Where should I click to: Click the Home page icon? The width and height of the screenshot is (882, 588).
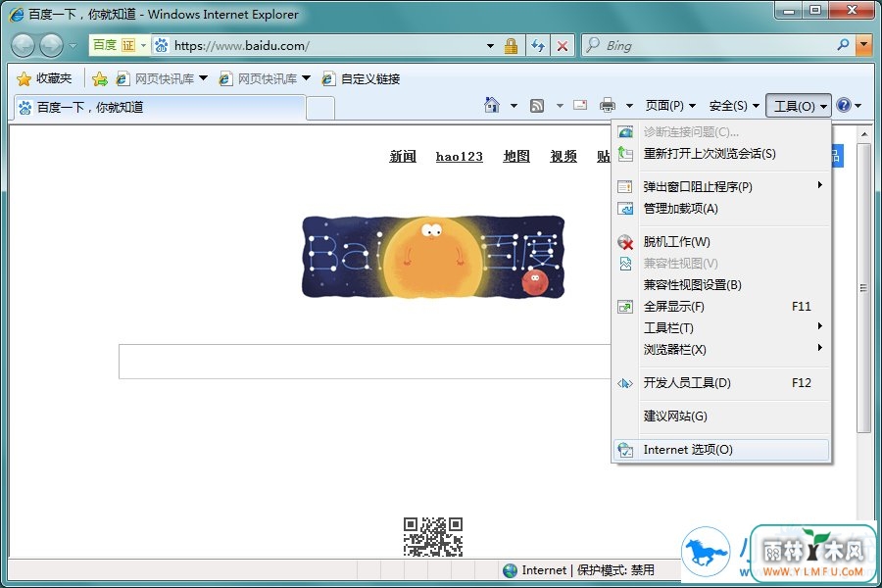tap(492, 105)
